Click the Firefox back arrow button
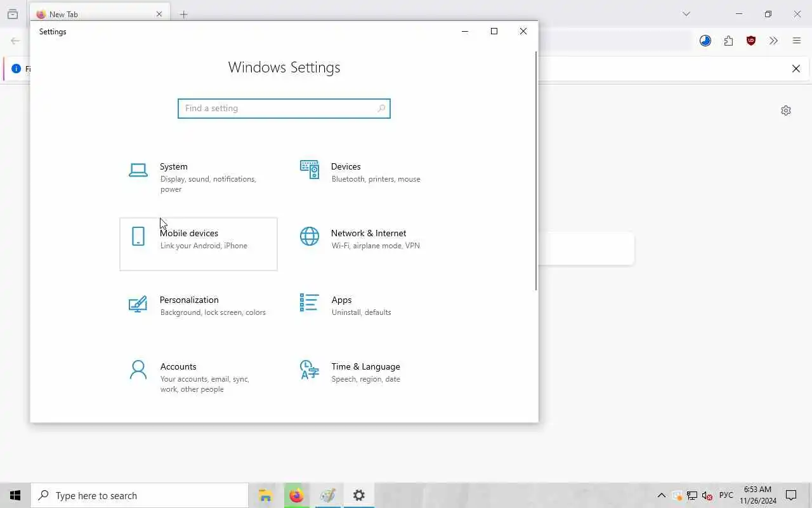 coord(15,41)
